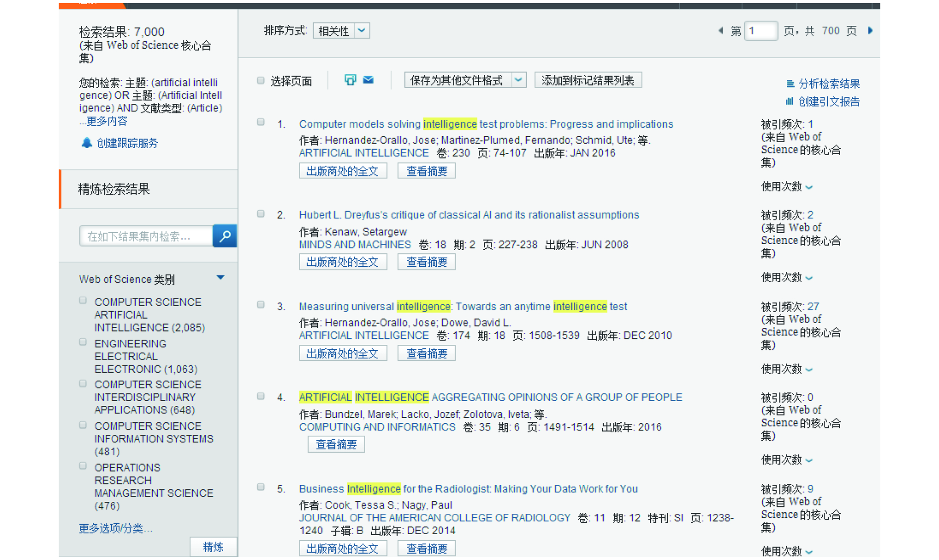Check ENGINEERING ELECTRICAL ELECTRONIC category
The height and width of the screenshot is (560, 939).
[x=83, y=342]
